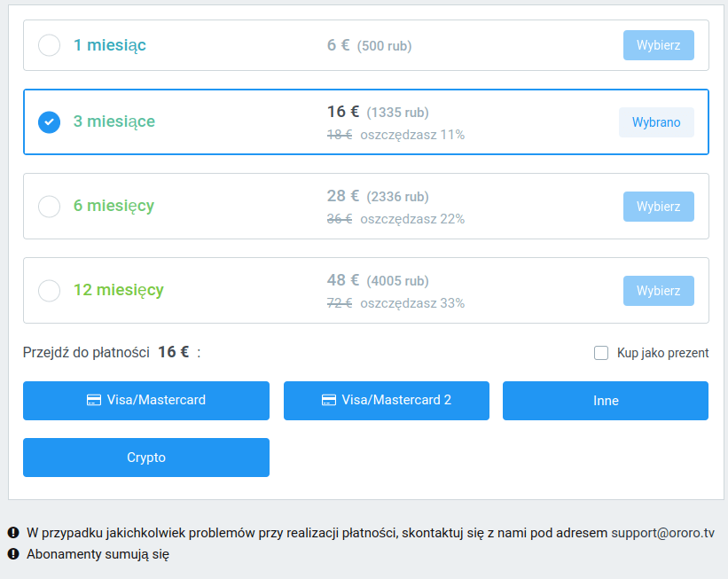Click Wybierz for the 6 miesięcy plan

658,207
